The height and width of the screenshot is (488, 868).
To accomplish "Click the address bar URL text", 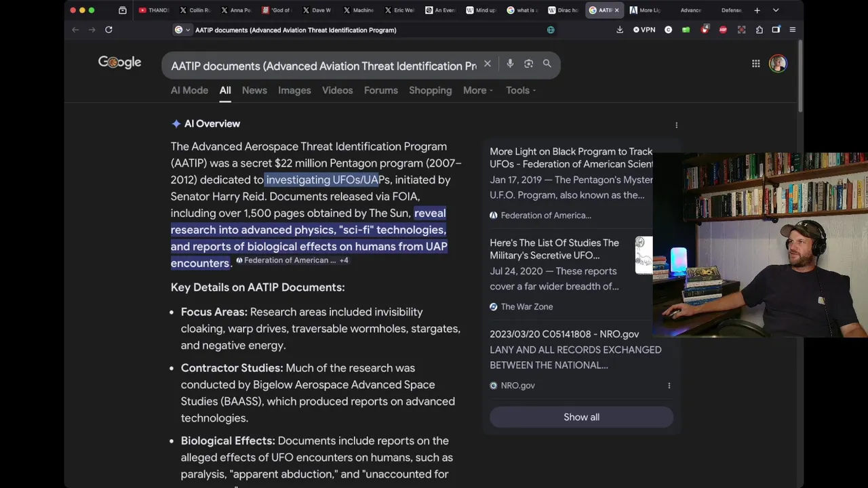I will (x=296, y=30).
